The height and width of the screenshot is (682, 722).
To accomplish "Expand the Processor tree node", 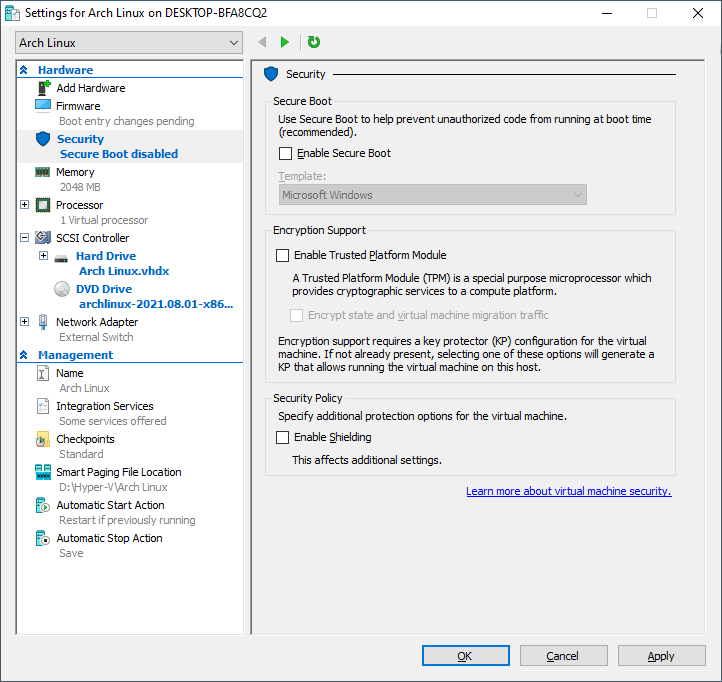I will click(x=24, y=205).
